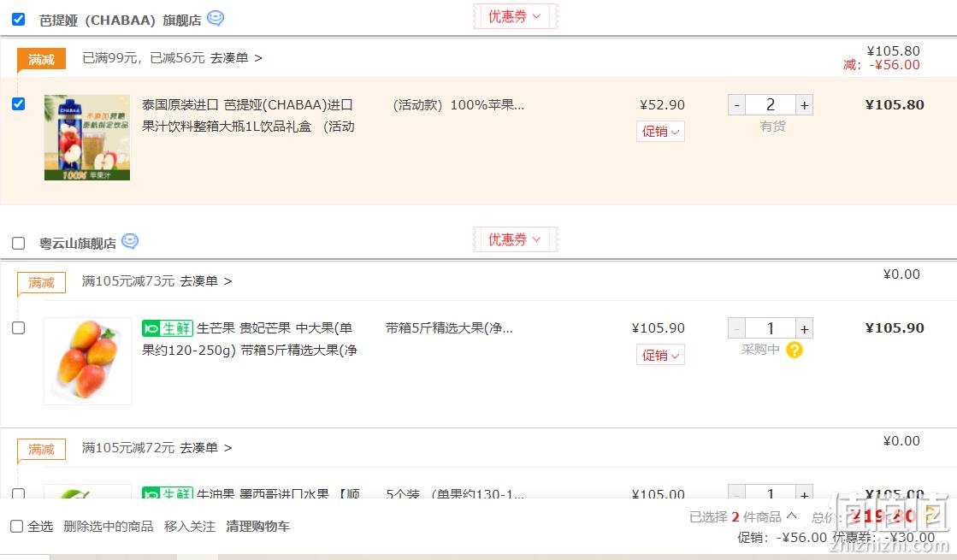Increase apple juice quantity with plus button
The height and width of the screenshot is (560, 957).
805,105
